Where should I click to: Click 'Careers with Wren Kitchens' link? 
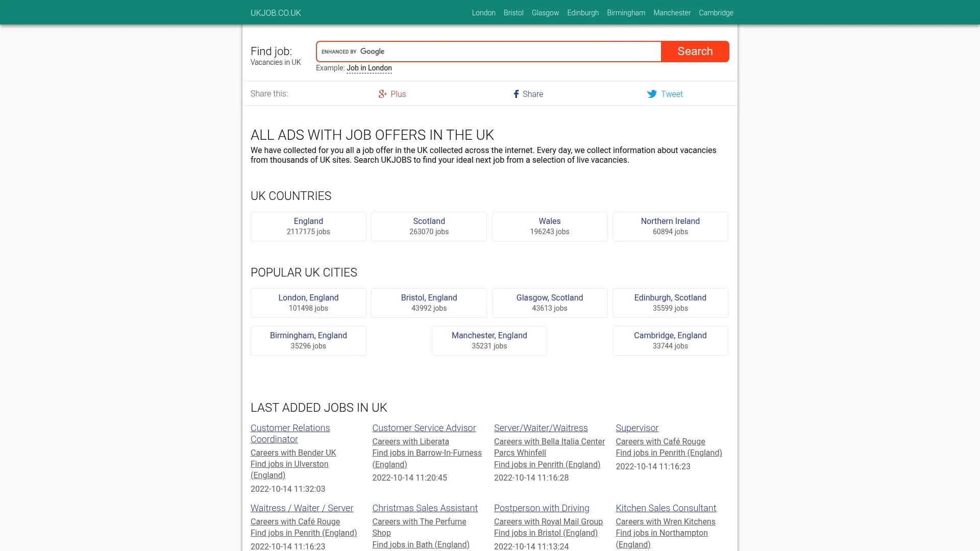(x=665, y=522)
